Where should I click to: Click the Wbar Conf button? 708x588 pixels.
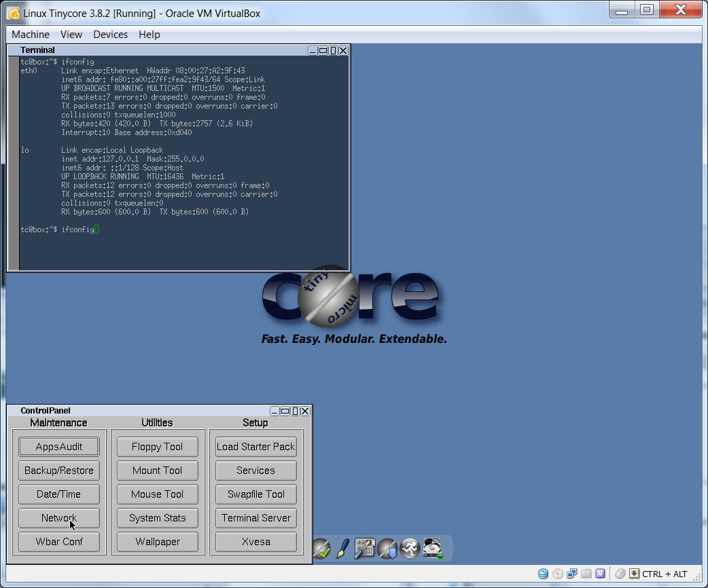pos(59,542)
